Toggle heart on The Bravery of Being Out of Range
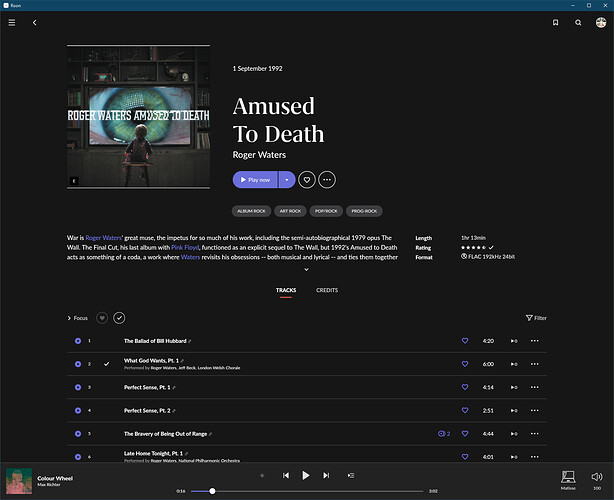This screenshot has height=500, width=614. [465, 433]
